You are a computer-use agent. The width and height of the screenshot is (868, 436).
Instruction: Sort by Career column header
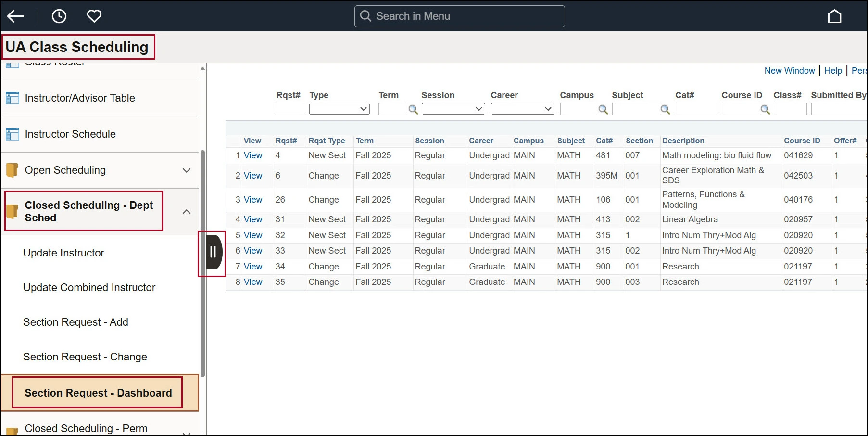(481, 141)
